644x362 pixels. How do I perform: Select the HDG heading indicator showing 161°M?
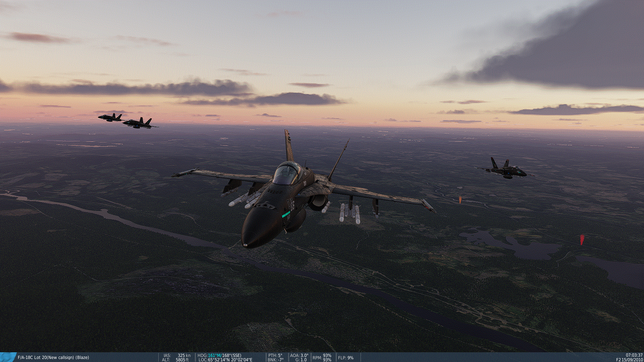pyautogui.click(x=218, y=355)
